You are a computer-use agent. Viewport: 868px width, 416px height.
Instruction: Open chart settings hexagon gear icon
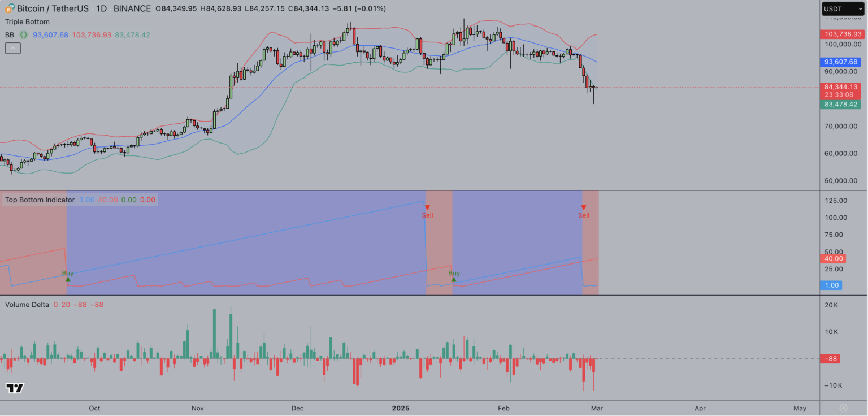tap(843, 408)
